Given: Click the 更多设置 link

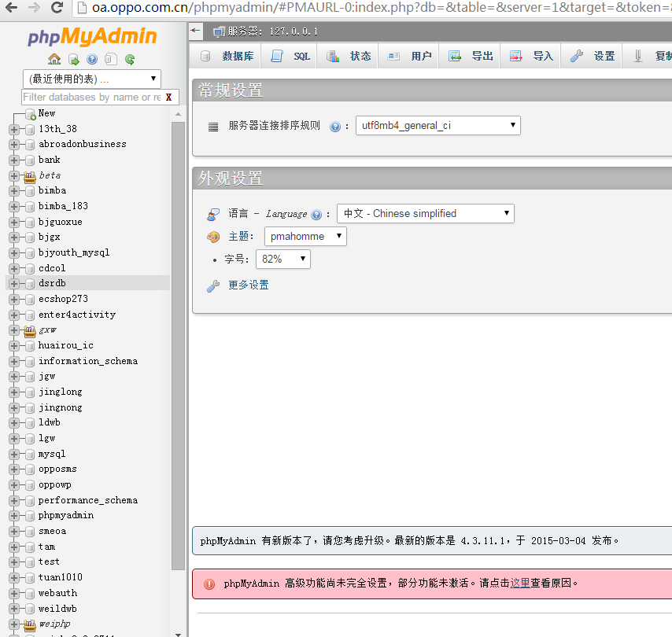Looking at the screenshot, I should [249, 285].
